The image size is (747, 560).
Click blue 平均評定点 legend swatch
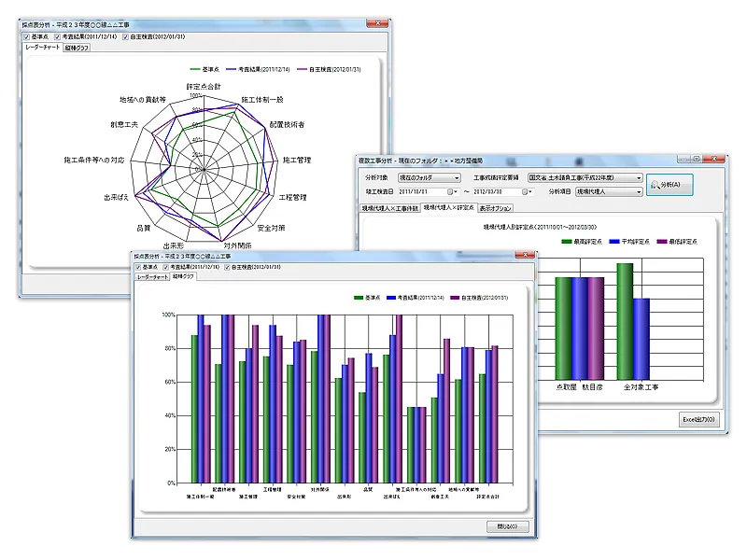(x=614, y=242)
